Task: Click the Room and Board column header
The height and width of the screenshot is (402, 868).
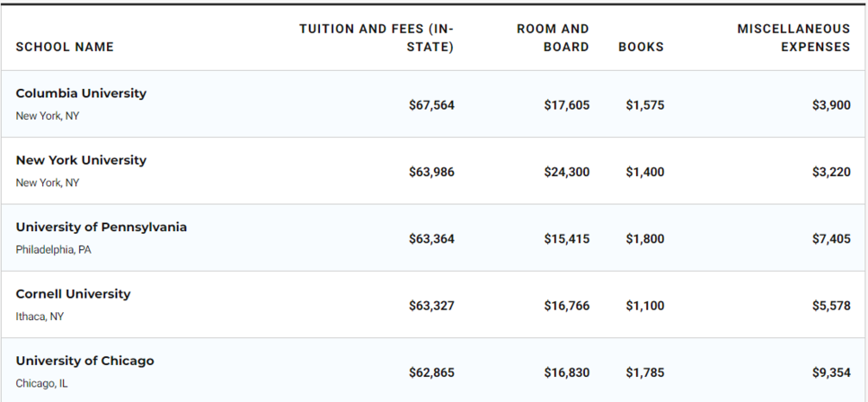Action: pyautogui.click(x=553, y=38)
